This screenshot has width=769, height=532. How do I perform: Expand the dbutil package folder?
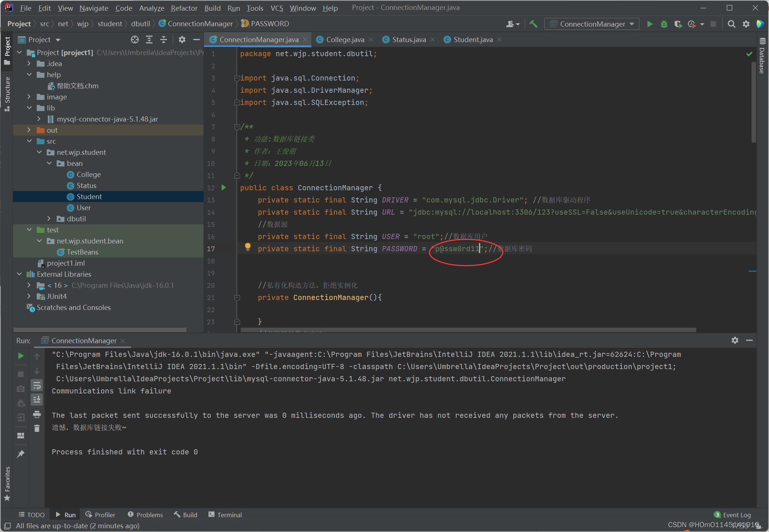49,219
